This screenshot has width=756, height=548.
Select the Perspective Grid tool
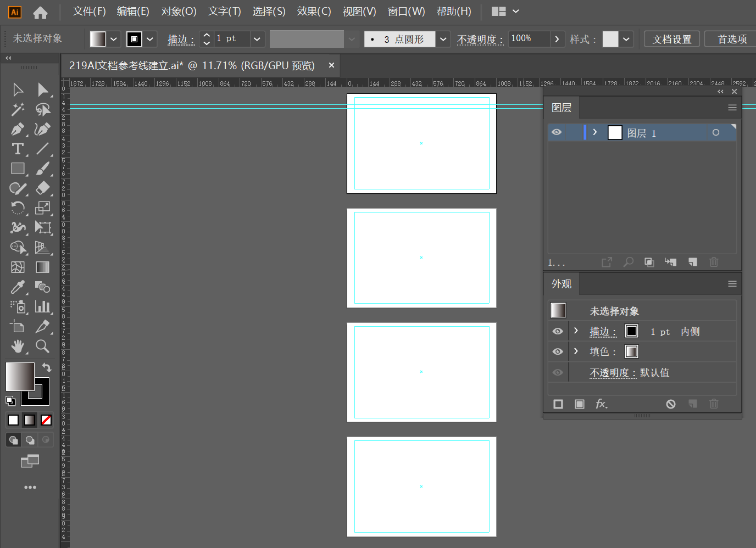coord(42,248)
